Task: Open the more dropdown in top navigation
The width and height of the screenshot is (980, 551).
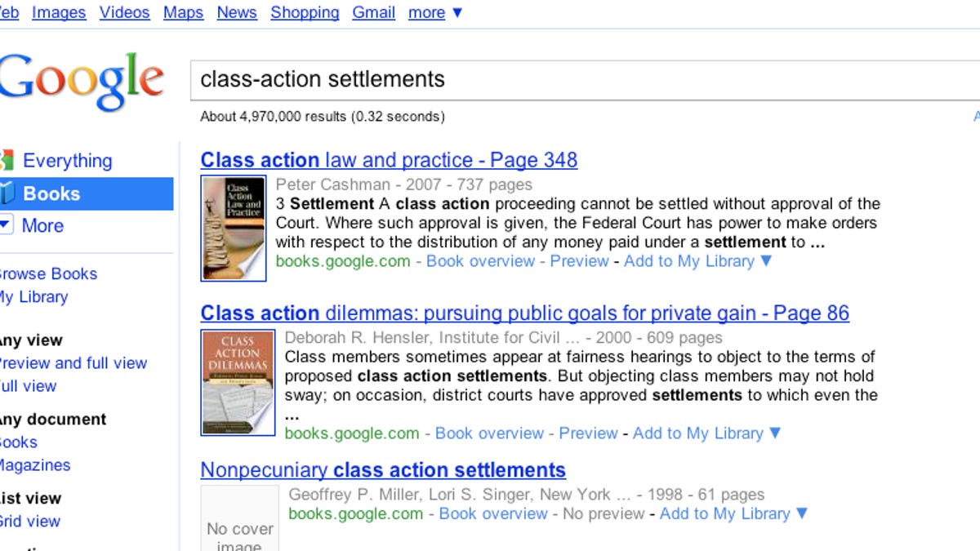Action: [426, 12]
